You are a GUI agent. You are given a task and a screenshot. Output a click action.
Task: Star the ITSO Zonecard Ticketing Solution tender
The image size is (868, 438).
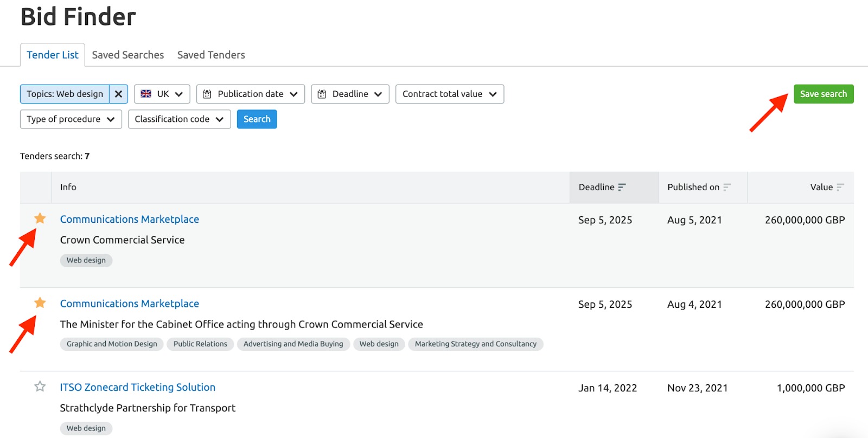(40, 387)
